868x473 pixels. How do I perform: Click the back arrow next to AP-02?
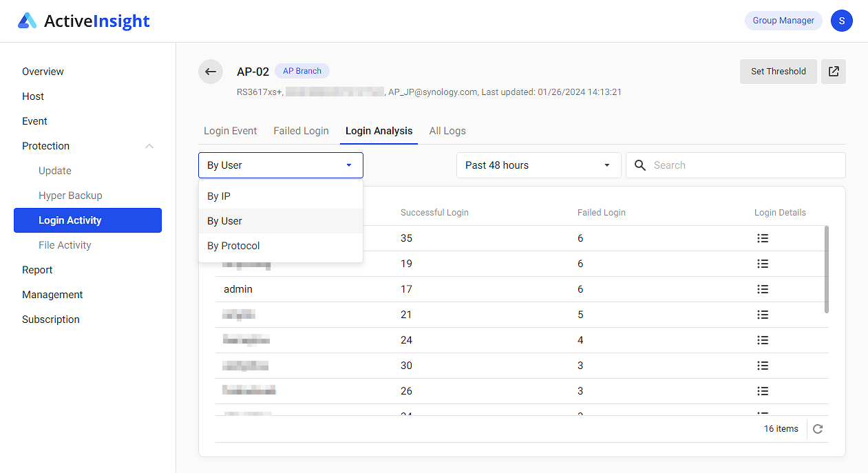coord(211,72)
